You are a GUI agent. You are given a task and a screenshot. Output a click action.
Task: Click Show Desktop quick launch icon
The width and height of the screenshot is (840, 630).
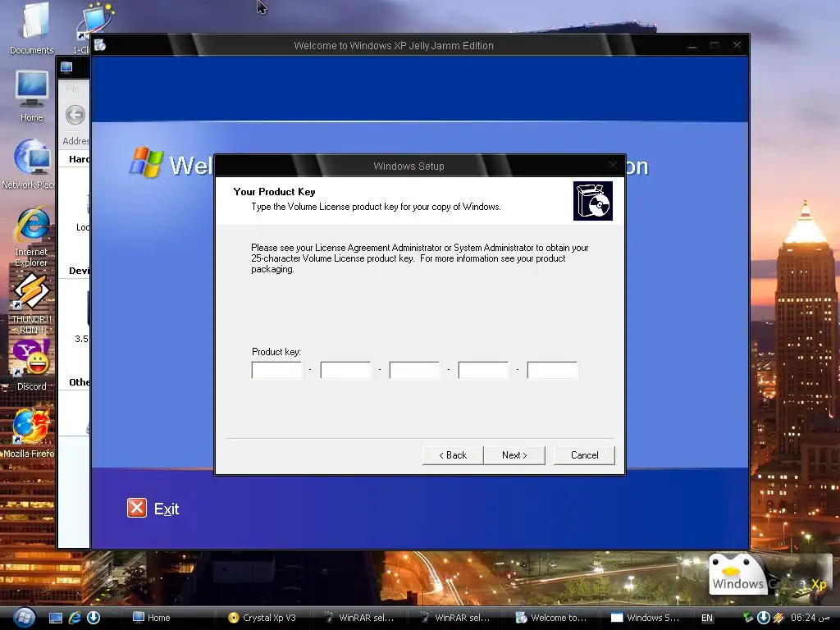coord(56,618)
